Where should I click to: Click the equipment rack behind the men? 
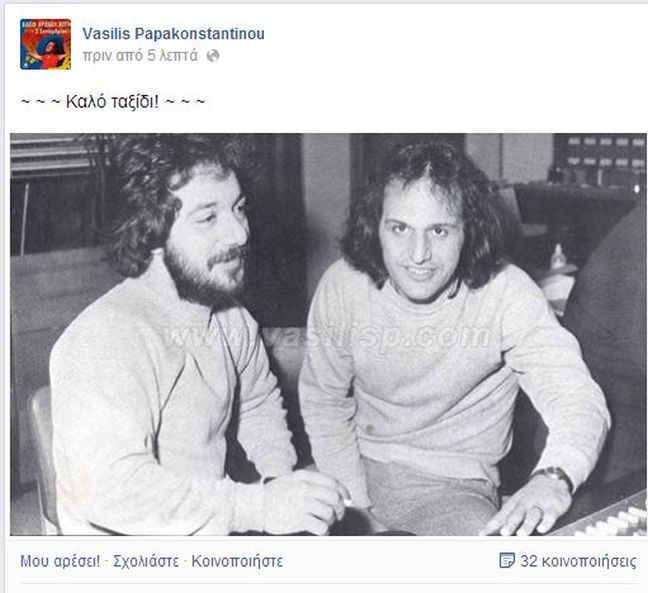click(x=599, y=159)
